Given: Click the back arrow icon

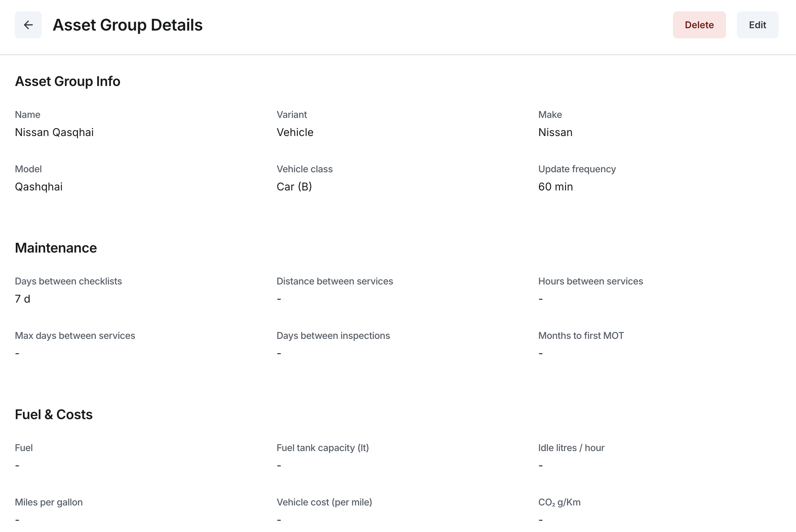Looking at the screenshot, I should coord(28,25).
